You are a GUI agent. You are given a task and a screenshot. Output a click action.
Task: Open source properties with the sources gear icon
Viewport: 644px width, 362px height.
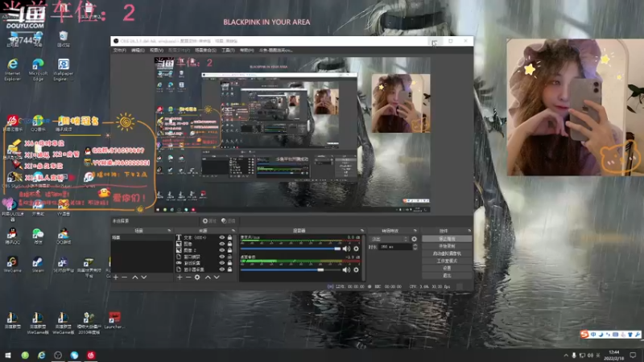coord(197,278)
